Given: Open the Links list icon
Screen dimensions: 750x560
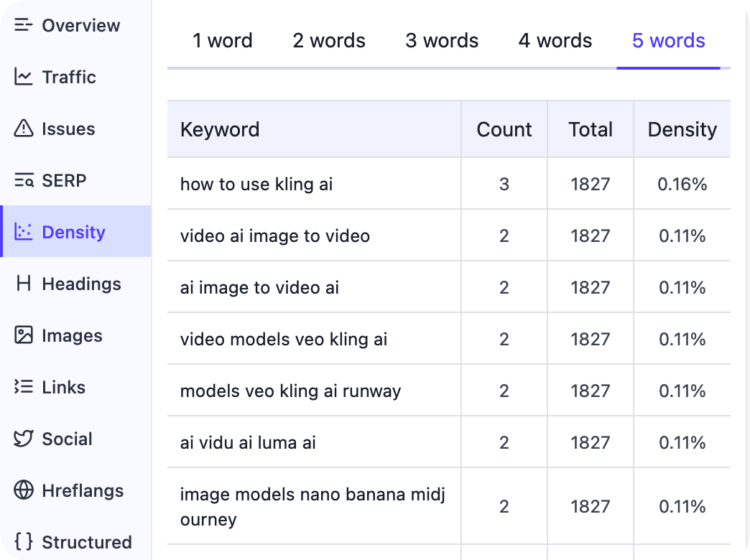Looking at the screenshot, I should 24,388.
